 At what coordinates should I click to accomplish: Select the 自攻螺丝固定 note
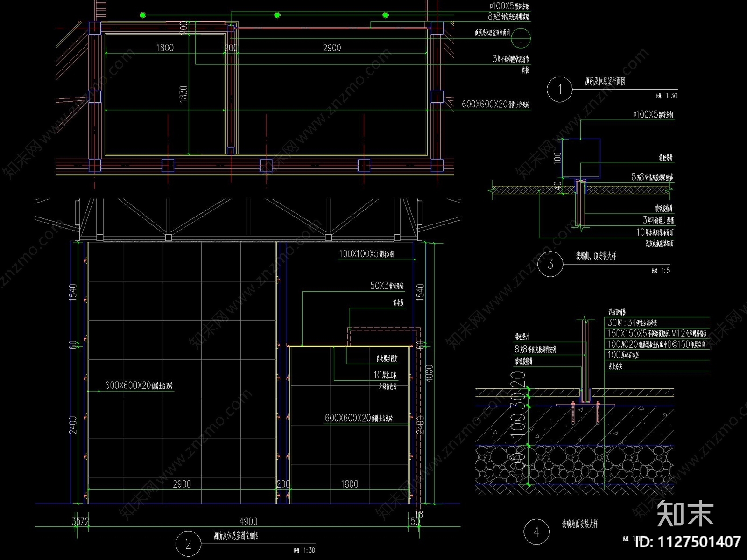pos(387,359)
